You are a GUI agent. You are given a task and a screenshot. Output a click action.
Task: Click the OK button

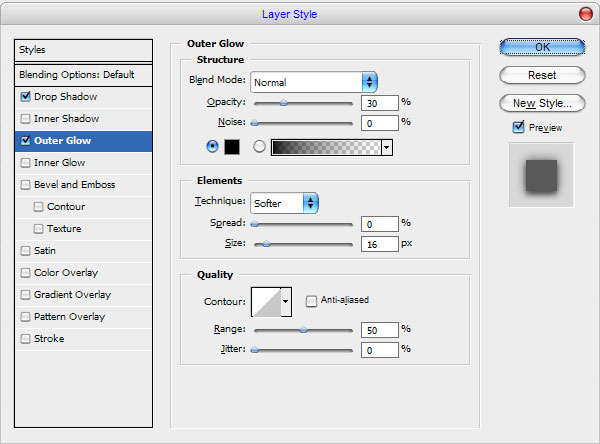(x=542, y=47)
